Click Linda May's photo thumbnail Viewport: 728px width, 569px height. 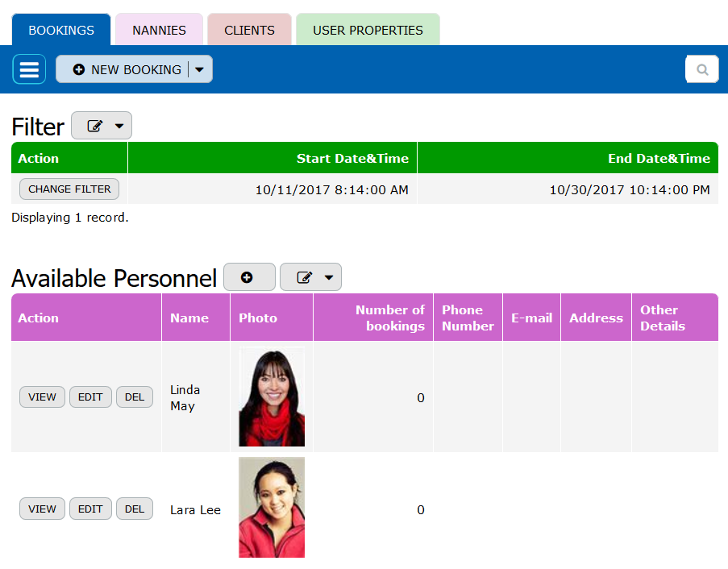pyautogui.click(x=272, y=397)
